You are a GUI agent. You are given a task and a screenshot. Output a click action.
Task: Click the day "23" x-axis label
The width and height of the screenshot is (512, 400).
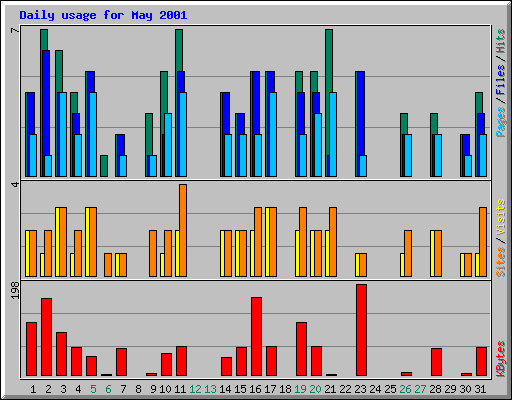pos(360,389)
